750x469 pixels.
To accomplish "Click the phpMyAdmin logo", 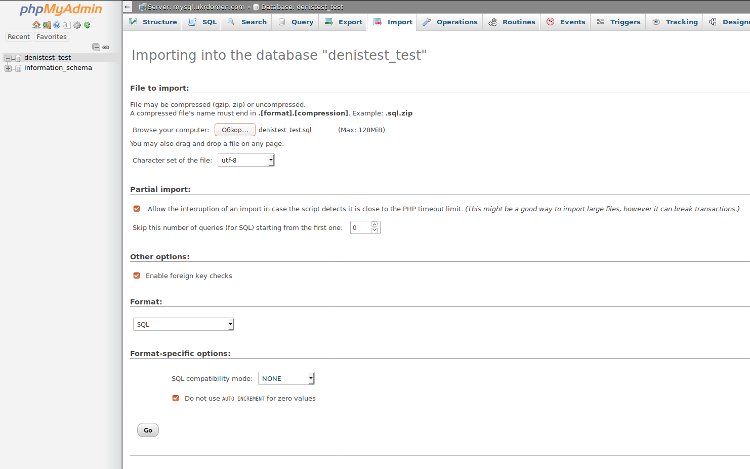I will click(61, 9).
